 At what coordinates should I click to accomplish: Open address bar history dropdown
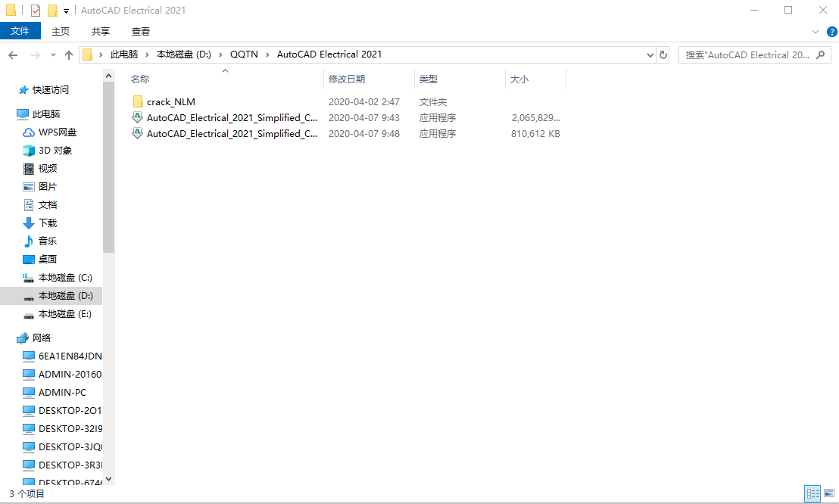(x=650, y=54)
